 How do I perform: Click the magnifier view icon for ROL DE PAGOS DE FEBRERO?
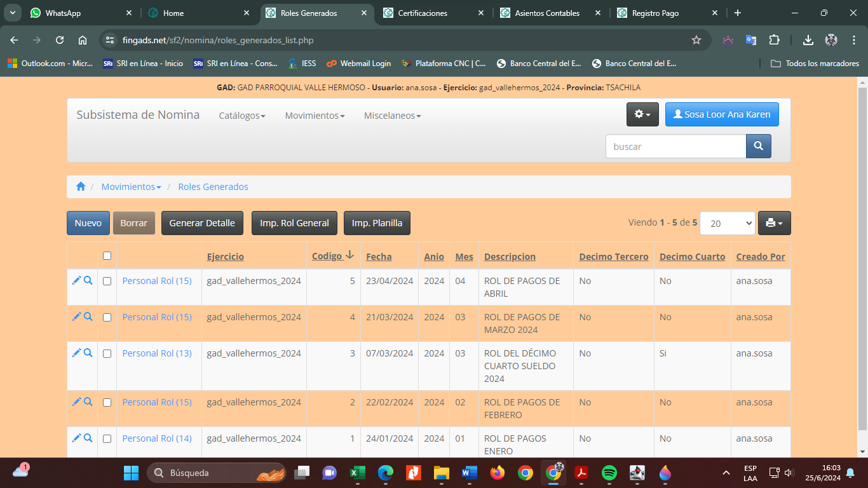88,402
